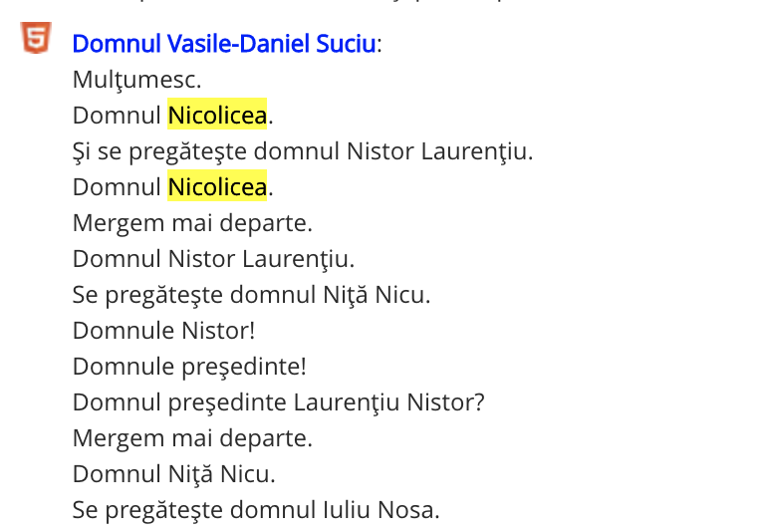The image size is (763, 532).
Task: Click highlighted Nicolicea following the Nistor Laurenţiu announcement
Action: [217, 187]
